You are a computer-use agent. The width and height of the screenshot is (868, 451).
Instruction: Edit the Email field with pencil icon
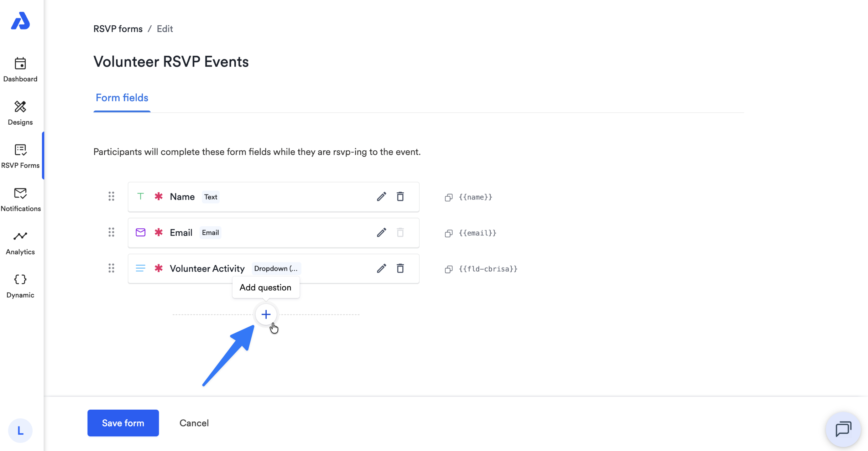tap(381, 233)
